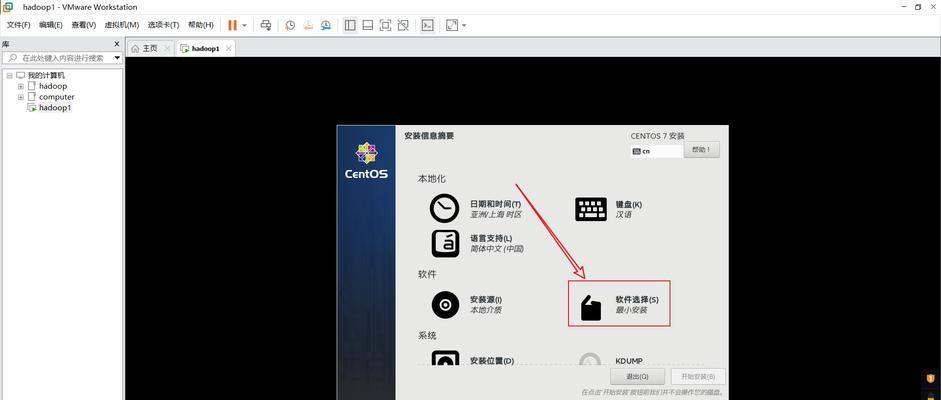Click the Pause virtual machine icon

click(232, 25)
